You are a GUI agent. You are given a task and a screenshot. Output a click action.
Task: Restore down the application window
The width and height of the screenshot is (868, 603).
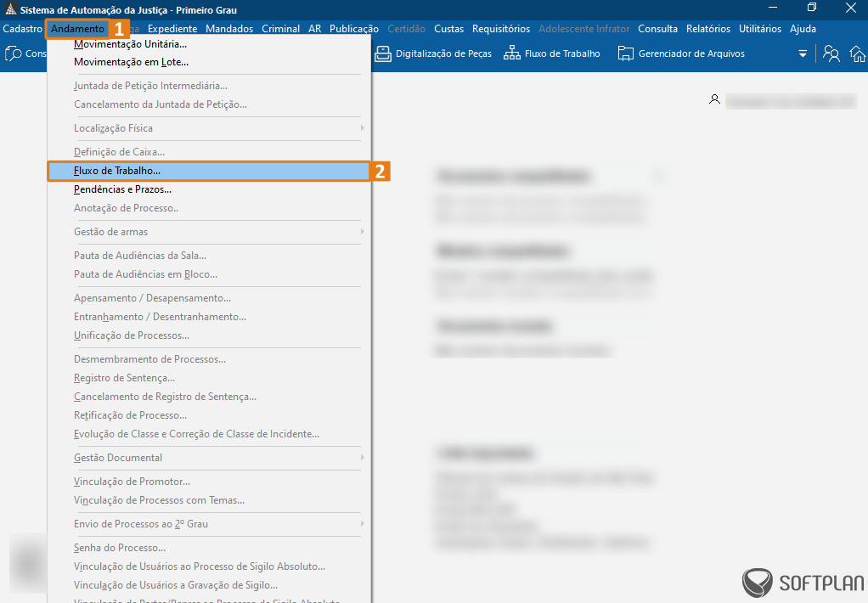(x=812, y=7)
